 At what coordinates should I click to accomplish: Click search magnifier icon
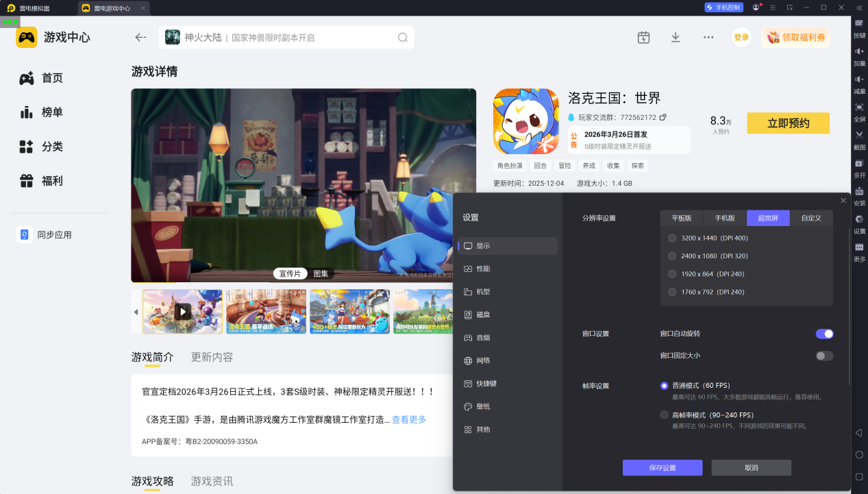403,37
